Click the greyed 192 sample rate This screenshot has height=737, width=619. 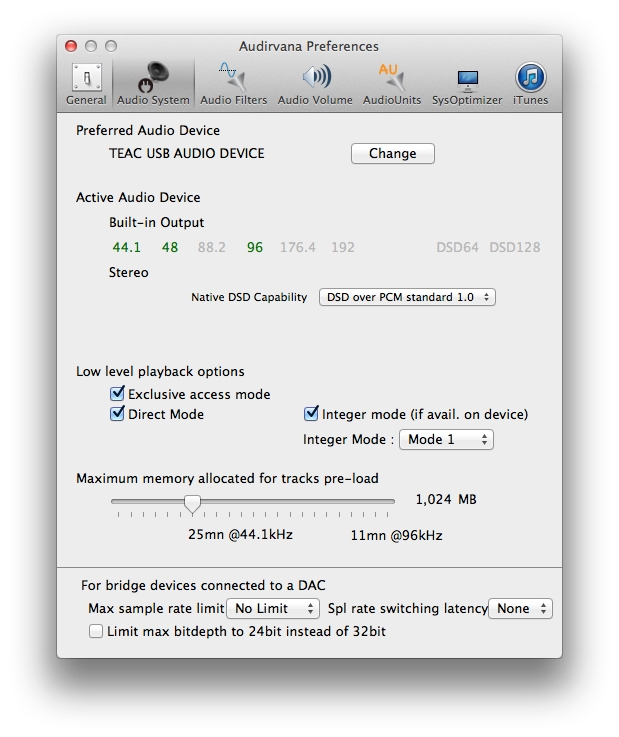pyautogui.click(x=343, y=247)
